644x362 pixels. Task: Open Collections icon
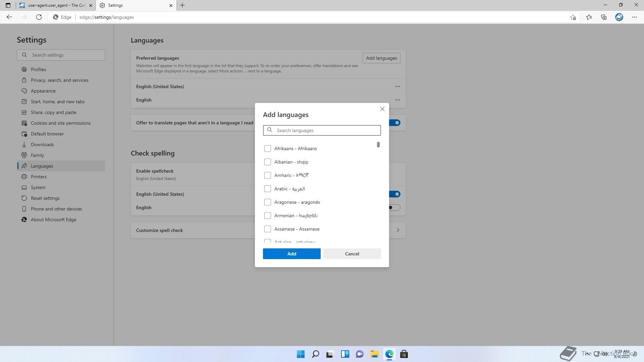coord(604,17)
